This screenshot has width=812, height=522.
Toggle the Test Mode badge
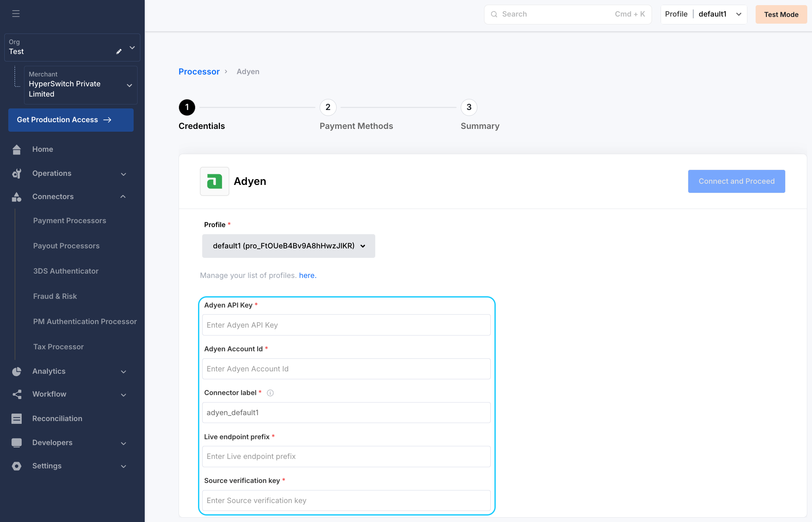click(781, 14)
